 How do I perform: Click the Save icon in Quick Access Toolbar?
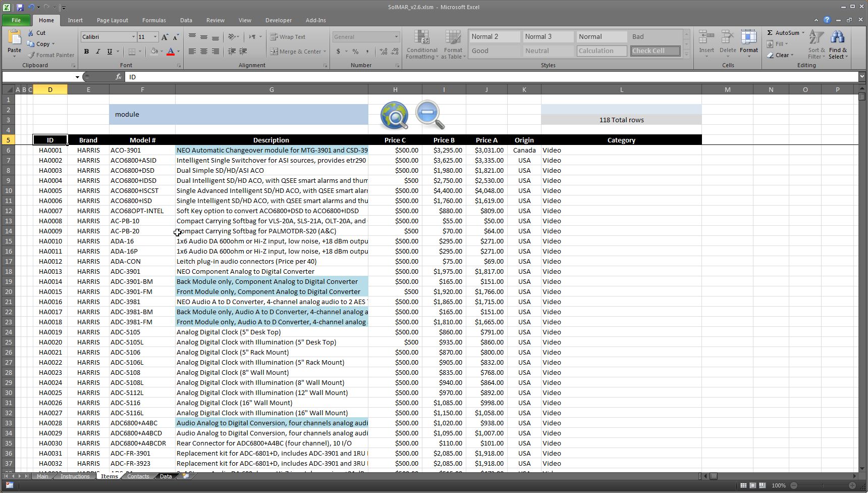pos(20,8)
